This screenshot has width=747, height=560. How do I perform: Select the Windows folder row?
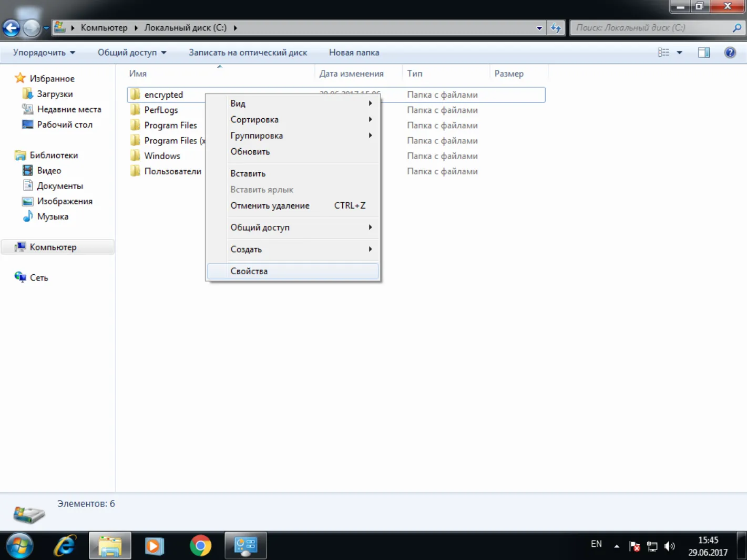tap(336, 156)
